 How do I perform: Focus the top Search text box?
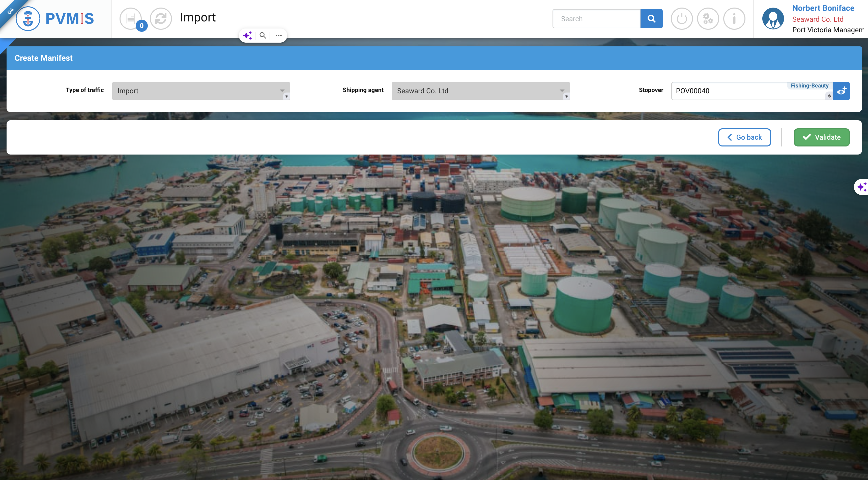(x=596, y=19)
